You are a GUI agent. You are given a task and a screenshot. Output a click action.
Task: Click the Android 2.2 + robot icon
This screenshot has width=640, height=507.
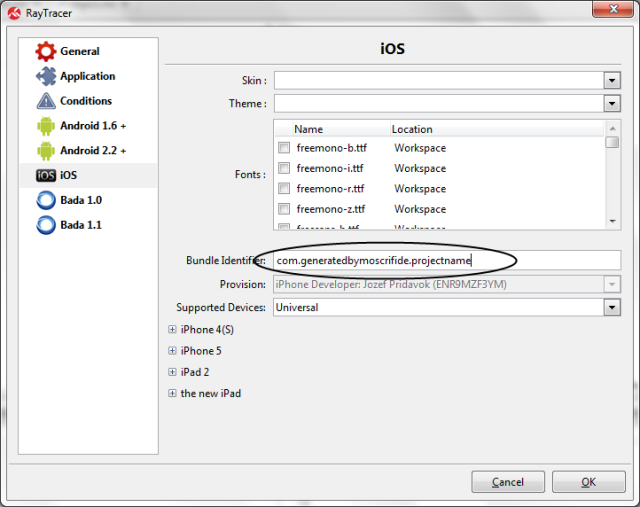pyautogui.click(x=46, y=151)
